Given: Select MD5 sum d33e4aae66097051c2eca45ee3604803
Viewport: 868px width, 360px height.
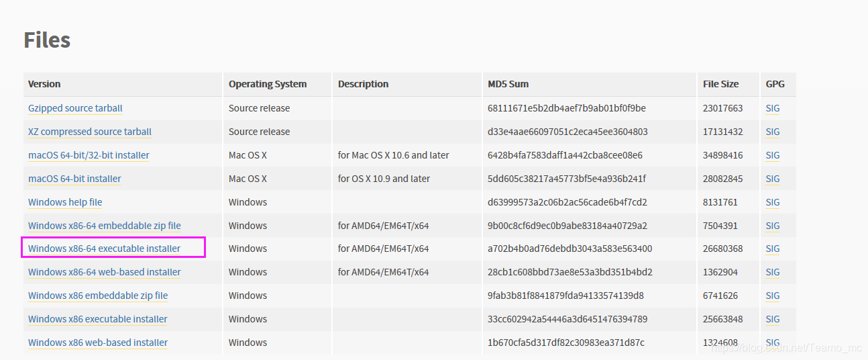Looking at the screenshot, I should pyautogui.click(x=567, y=132).
